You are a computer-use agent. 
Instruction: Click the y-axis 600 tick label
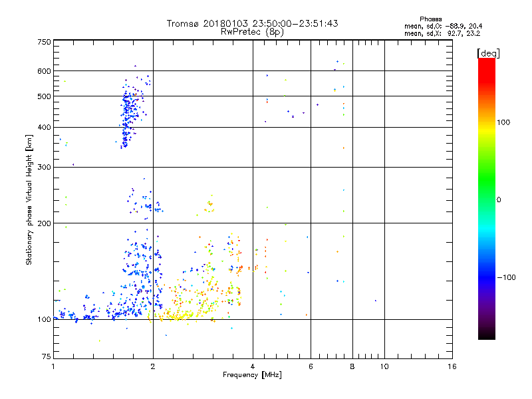(x=45, y=71)
